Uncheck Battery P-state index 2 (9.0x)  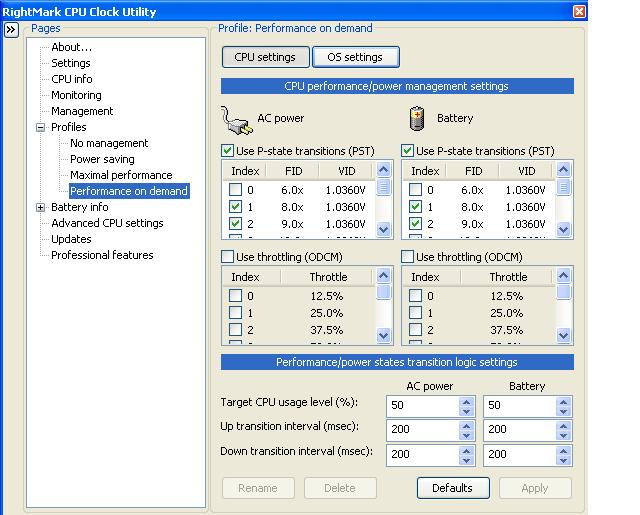click(416, 224)
